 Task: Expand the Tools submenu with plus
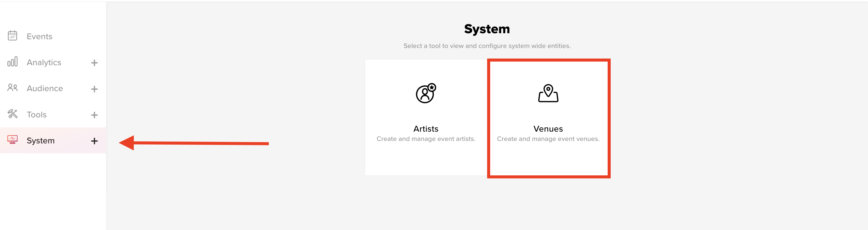94,115
